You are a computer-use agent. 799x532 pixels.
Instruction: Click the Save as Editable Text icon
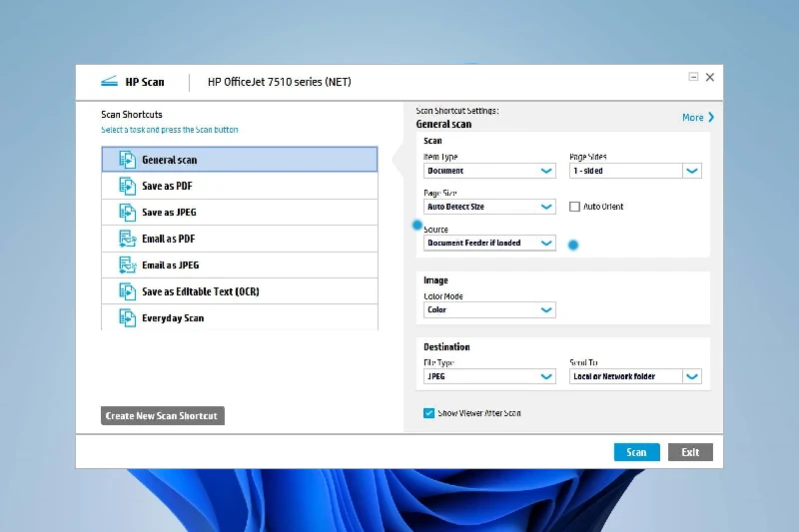pos(127,291)
